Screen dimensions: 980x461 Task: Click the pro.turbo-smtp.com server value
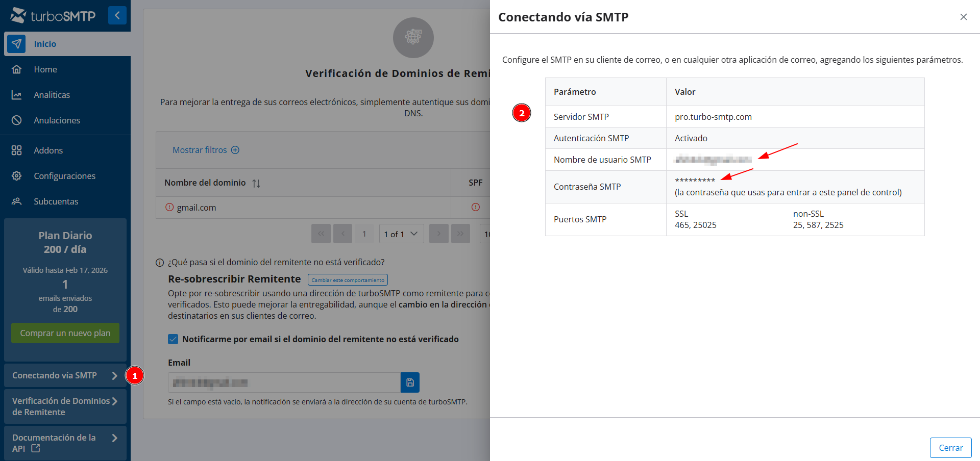713,117
